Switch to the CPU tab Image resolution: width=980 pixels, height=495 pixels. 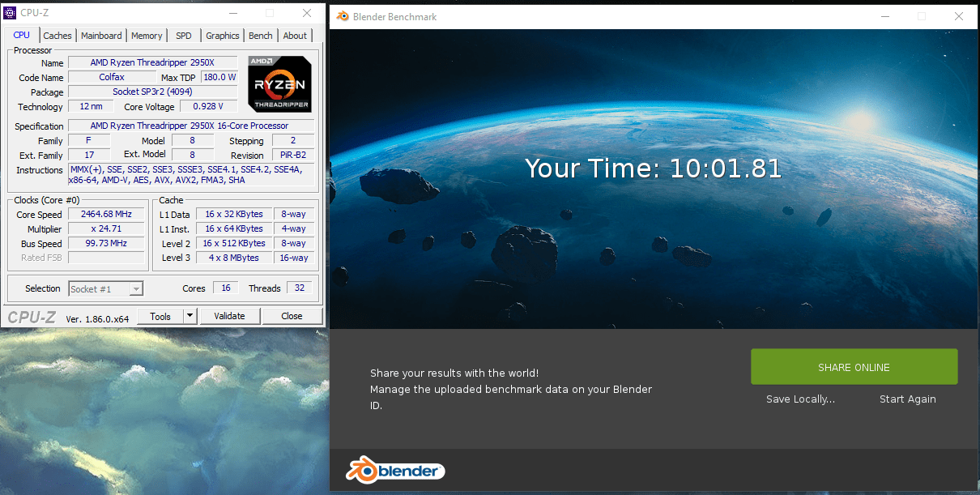(x=22, y=35)
